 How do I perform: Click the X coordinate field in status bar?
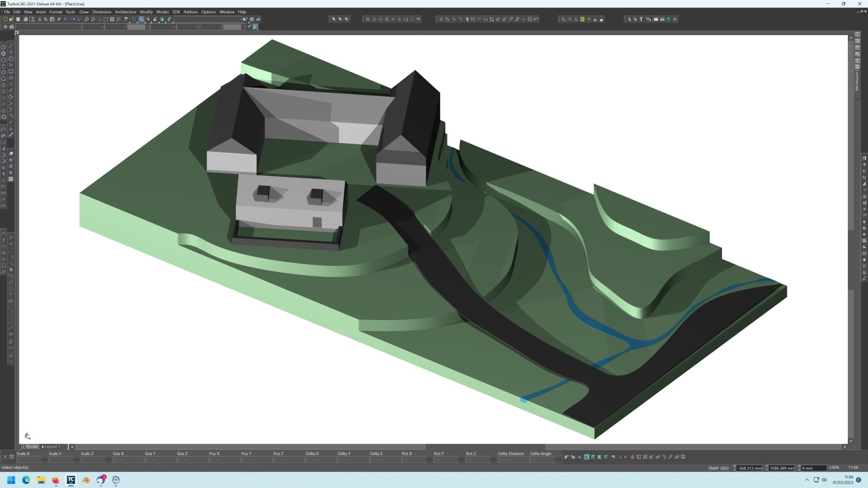750,468
